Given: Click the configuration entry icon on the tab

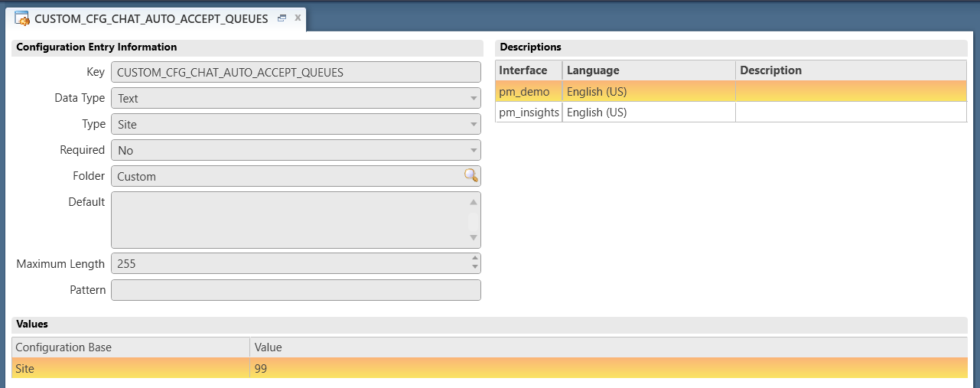Looking at the screenshot, I should pyautogui.click(x=22, y=18).
